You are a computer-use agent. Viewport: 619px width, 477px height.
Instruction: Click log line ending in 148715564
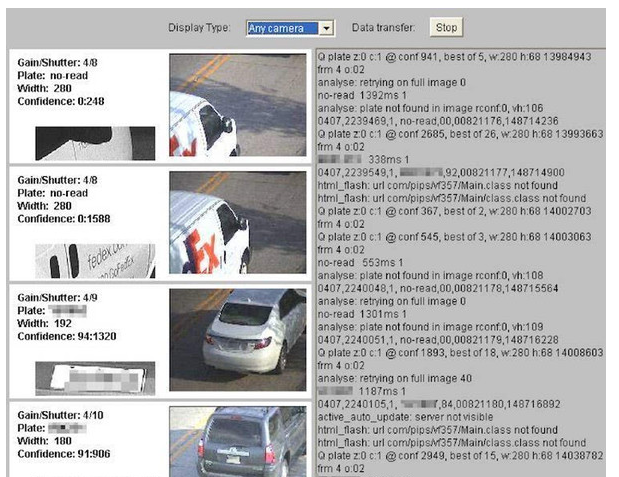438,288
